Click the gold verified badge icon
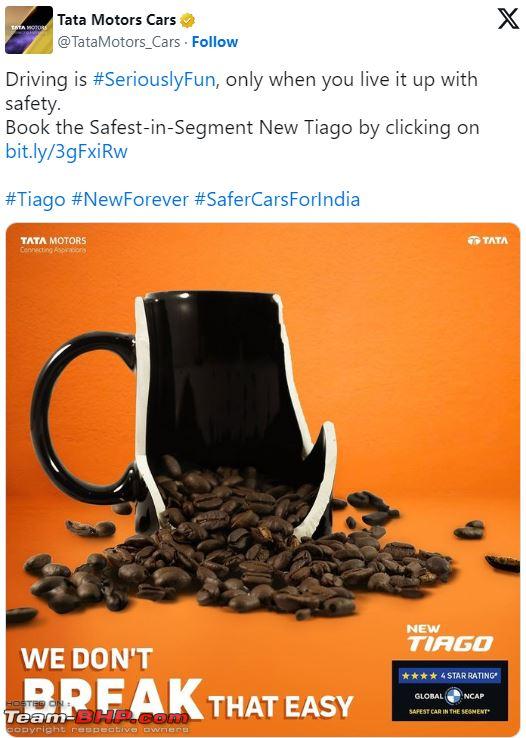526x738 pixels. coord(187,20)
